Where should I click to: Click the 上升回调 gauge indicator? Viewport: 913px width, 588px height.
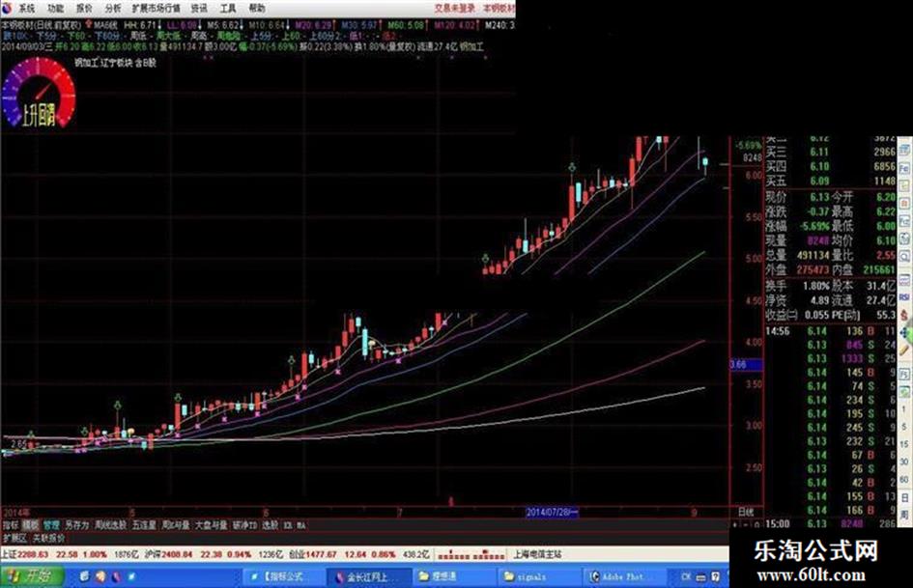click(39, 93)
